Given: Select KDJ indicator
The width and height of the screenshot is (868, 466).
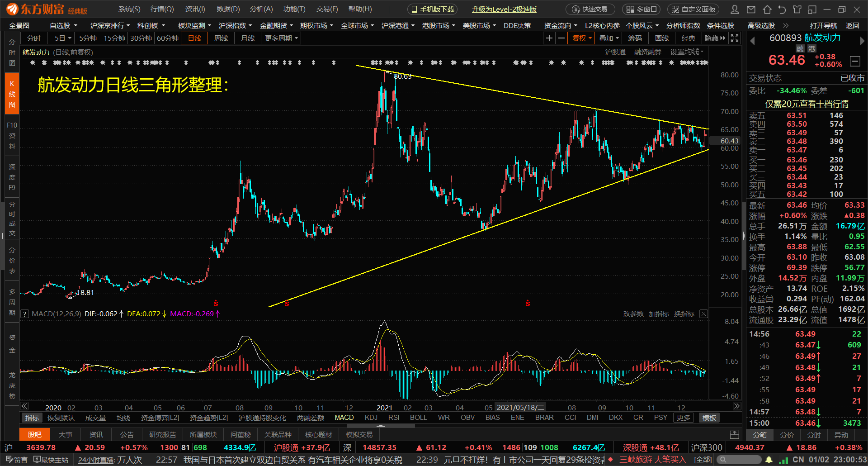Looking at the screenshot, I should pos(371,418).
